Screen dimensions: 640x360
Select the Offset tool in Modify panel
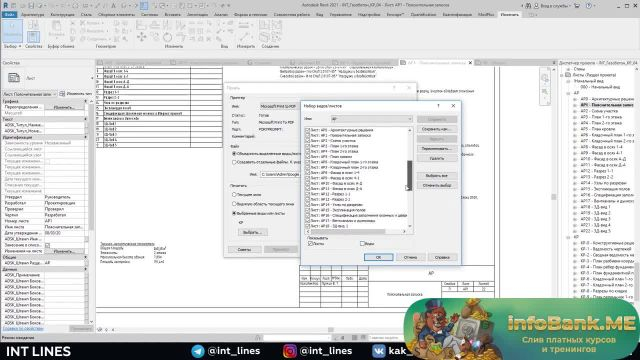point(155,25)
